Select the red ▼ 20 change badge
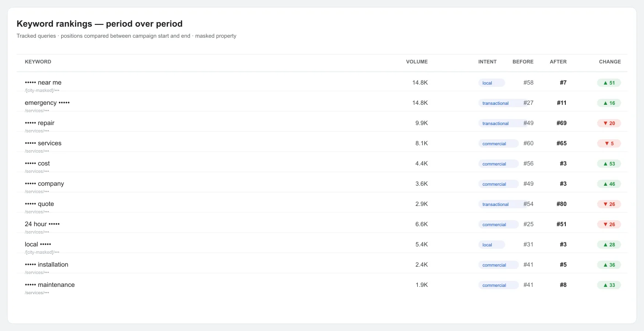The width and height of the screenshot is (644, 331). [x=609, y=123]
